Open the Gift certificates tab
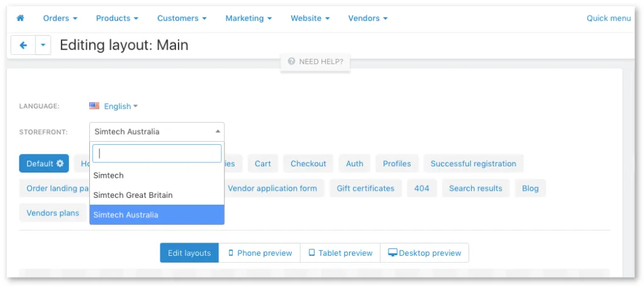This screenshot has height=286, width=644. click(365, 188)
